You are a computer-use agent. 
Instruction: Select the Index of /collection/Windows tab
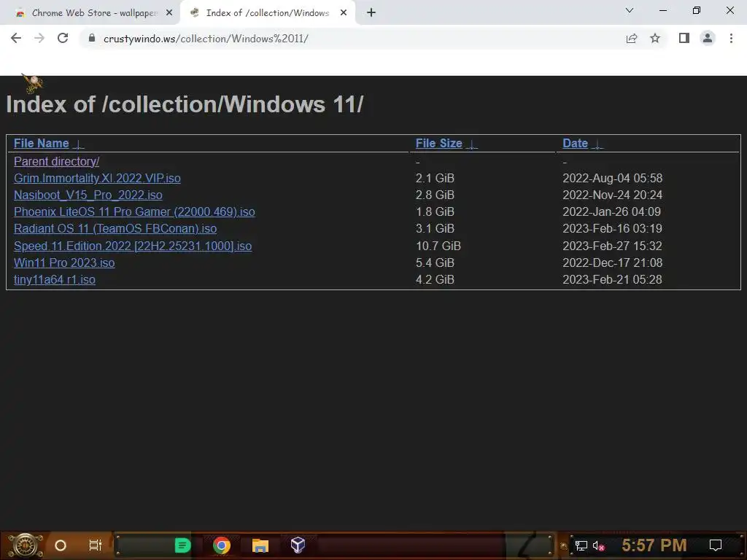[267, 13]
